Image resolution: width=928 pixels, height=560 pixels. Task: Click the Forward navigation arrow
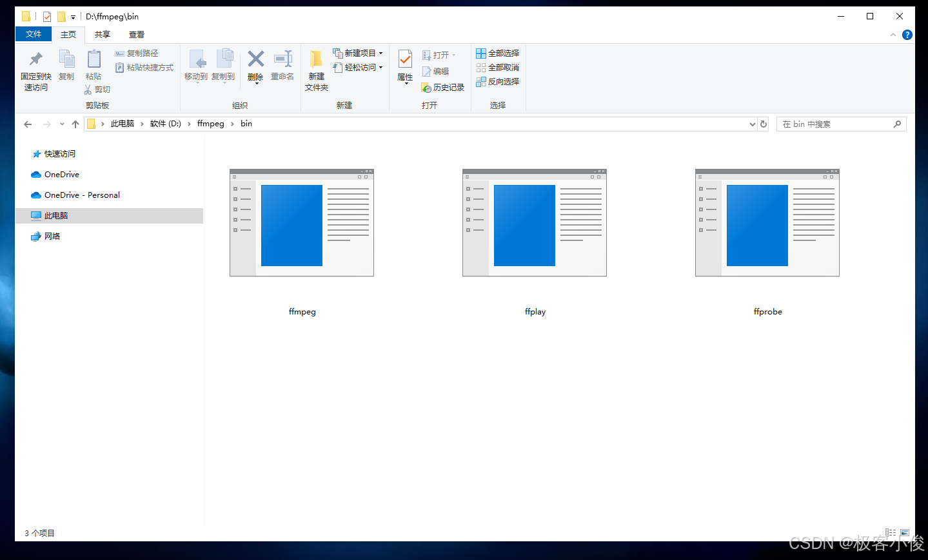46,124
